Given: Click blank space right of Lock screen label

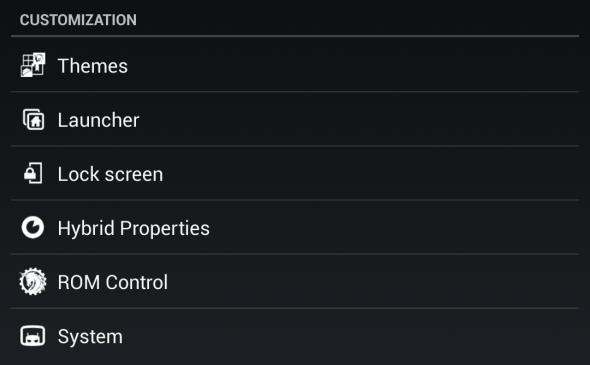Looking at the screenshot, I should 371,173.
